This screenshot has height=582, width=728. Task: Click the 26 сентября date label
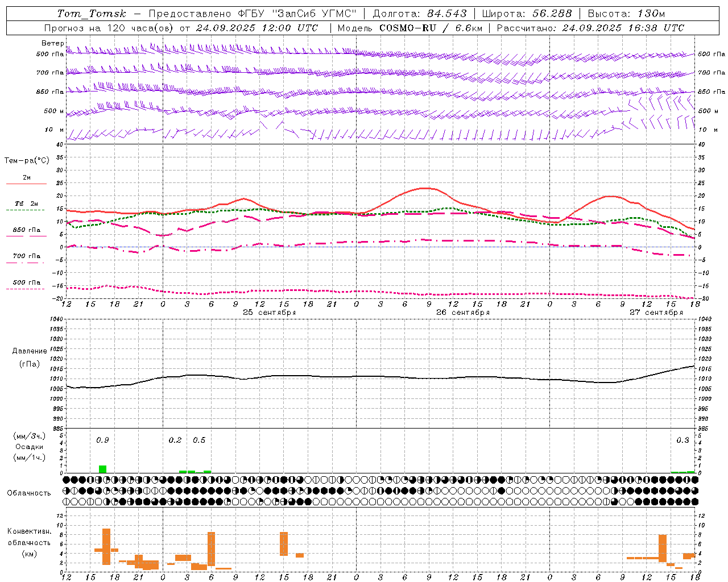[462, 313]
